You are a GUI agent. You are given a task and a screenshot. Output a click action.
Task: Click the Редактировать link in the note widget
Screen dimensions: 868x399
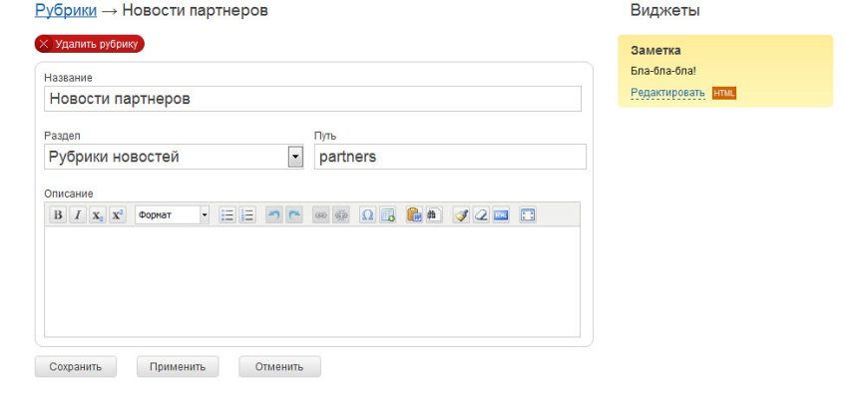[x=667, y=93]
